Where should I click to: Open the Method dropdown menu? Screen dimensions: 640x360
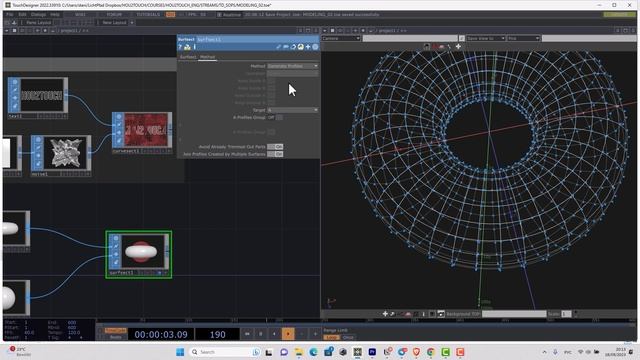pyautogui.click(x=292, y=66)
